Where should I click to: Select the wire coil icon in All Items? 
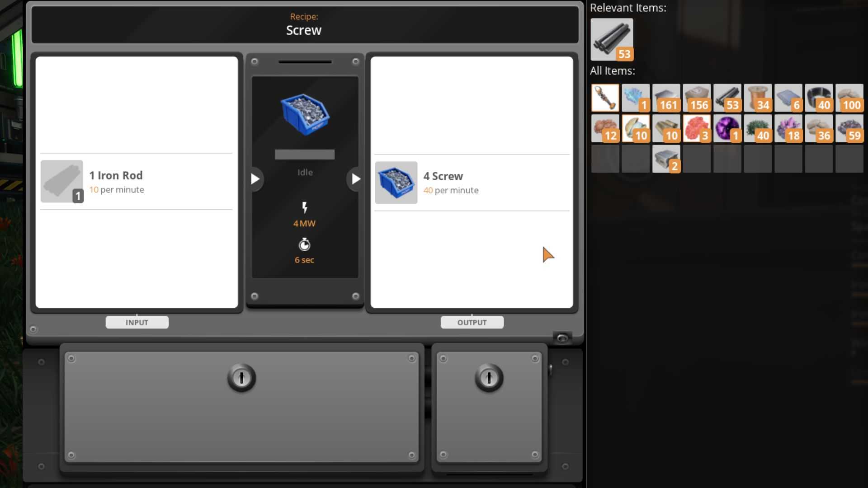[758, 97]
